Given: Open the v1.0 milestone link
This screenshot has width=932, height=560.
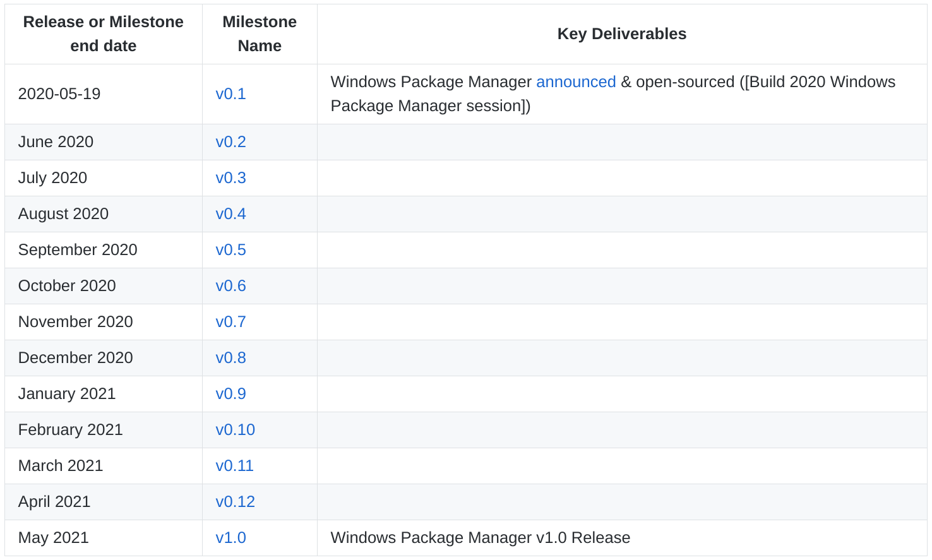Looking at the screenshot, I should [x=230, y=538].
